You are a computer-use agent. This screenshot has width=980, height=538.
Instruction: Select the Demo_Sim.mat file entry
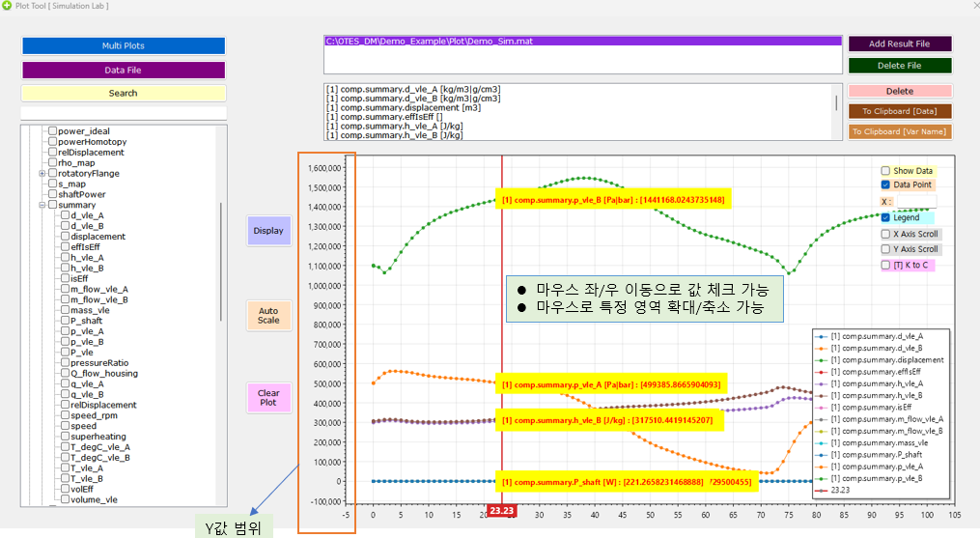[582, 42]
